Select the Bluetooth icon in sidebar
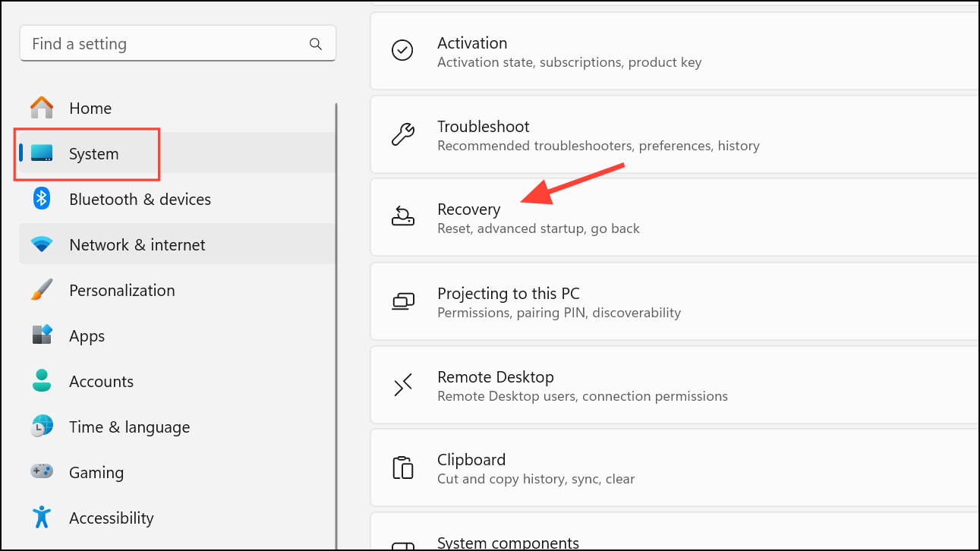The height and width of the screenshot is (551, 980). click(40, 199)
